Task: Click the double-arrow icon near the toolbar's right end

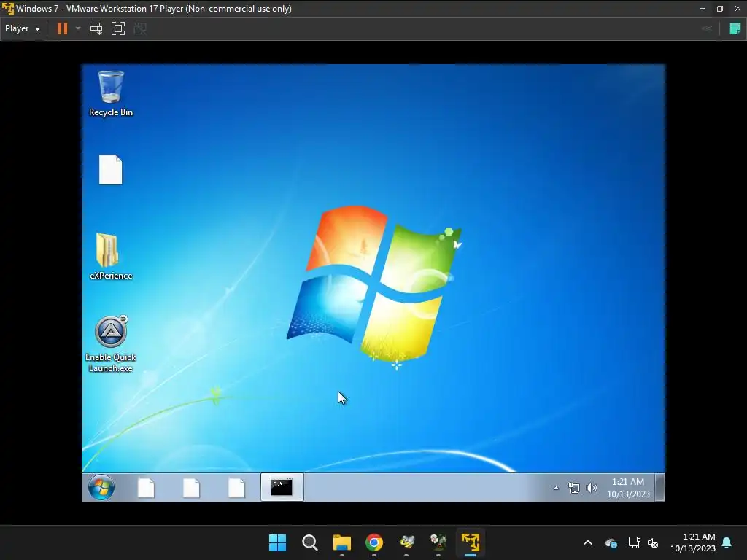Action: click(707, 28)
